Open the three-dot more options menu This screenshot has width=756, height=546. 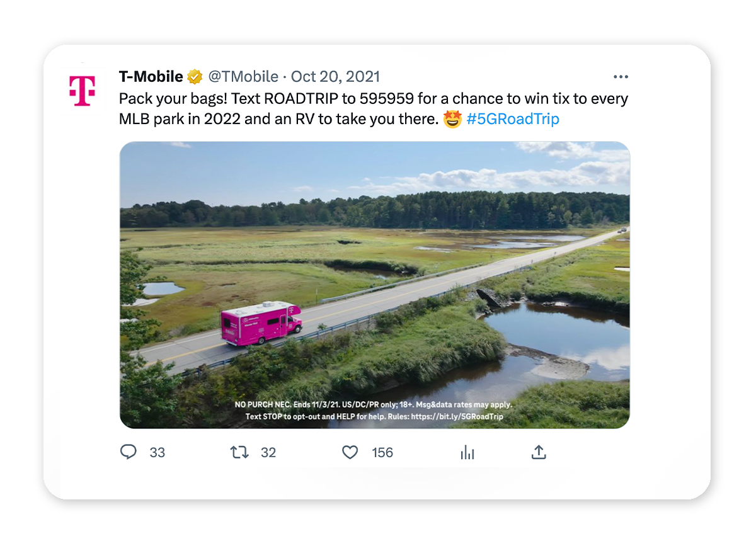click(x=621, y=77)
